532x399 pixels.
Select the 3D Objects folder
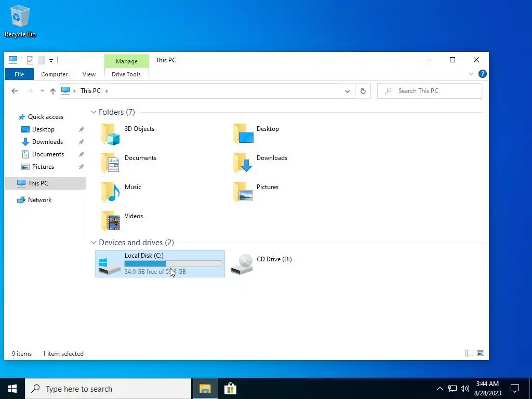click(128, 135)
